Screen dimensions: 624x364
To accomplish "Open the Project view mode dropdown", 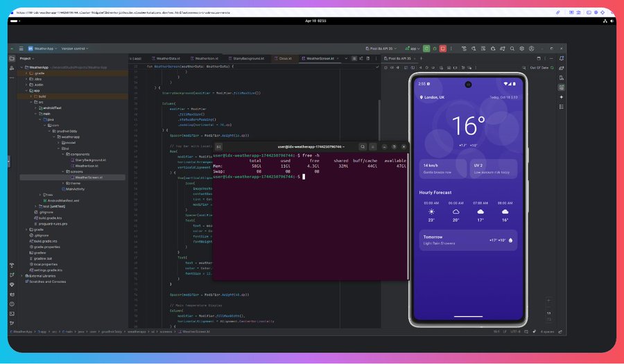I will (x=27, y=58).
